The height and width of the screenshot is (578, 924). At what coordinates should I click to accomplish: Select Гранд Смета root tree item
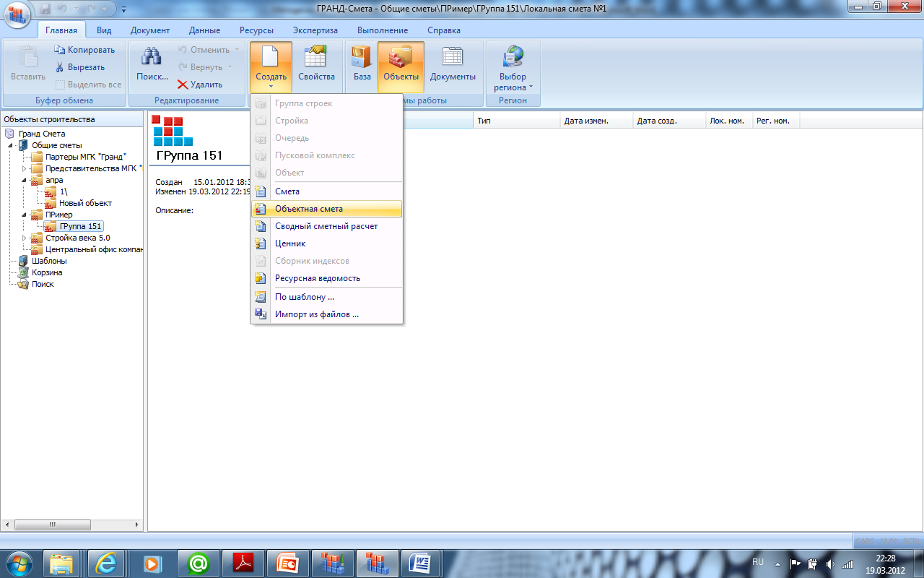click(42, 134)
